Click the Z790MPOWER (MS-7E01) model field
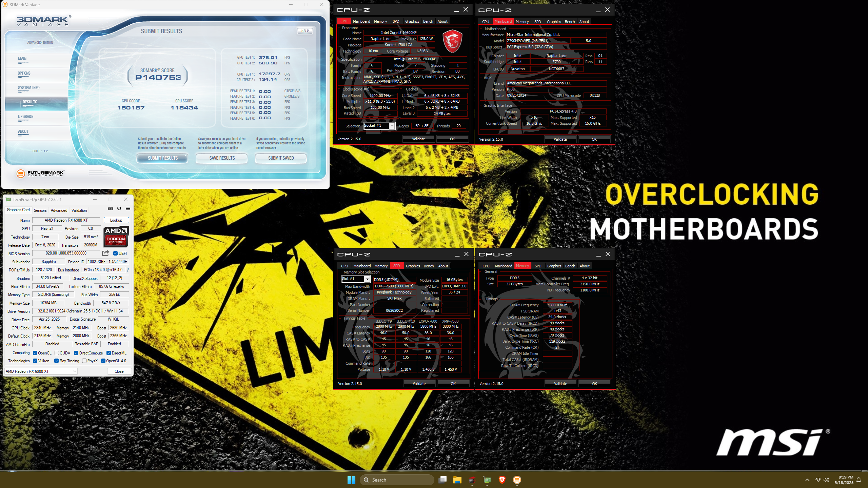The image size is (868, 488). pyautogui.click(x=538, y=41)
